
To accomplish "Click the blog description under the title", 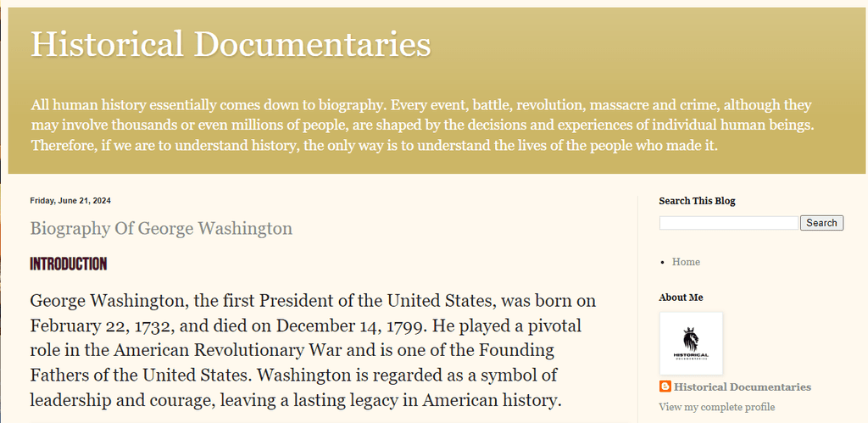I will coord(423,125).
